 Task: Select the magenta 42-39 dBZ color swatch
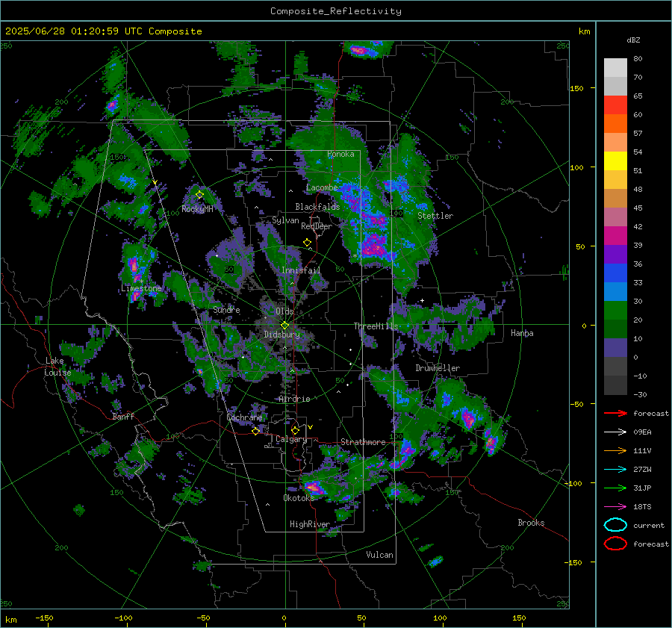coord(615,235)
